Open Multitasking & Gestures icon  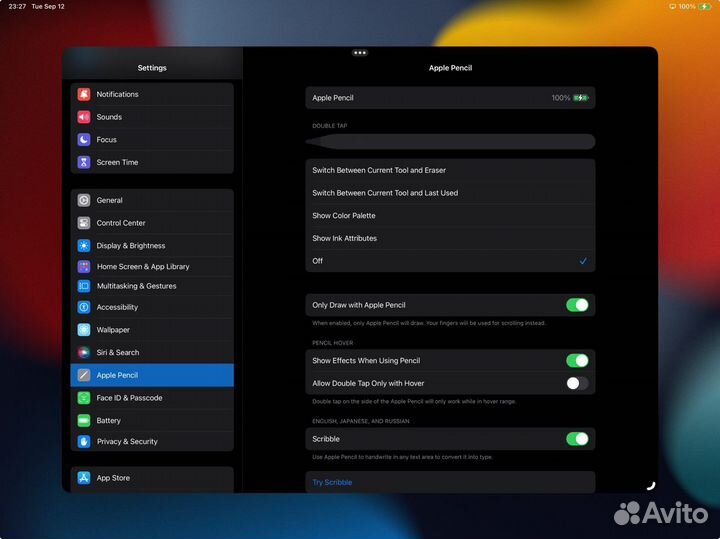pos(84,286)
